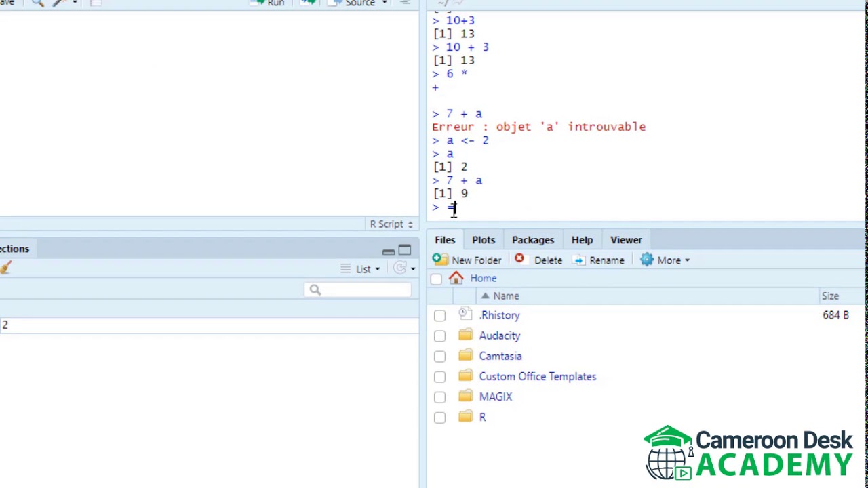Open the Audacity folder
This screenshot has height=488, width=868.
[500, 335]
